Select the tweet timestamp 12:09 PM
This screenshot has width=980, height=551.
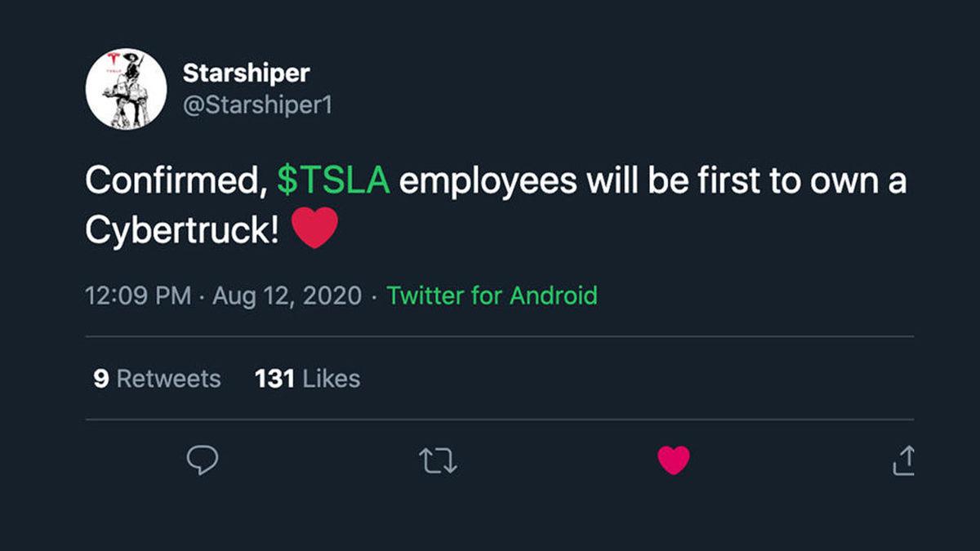pyautogui.click(x=136, y=295)
